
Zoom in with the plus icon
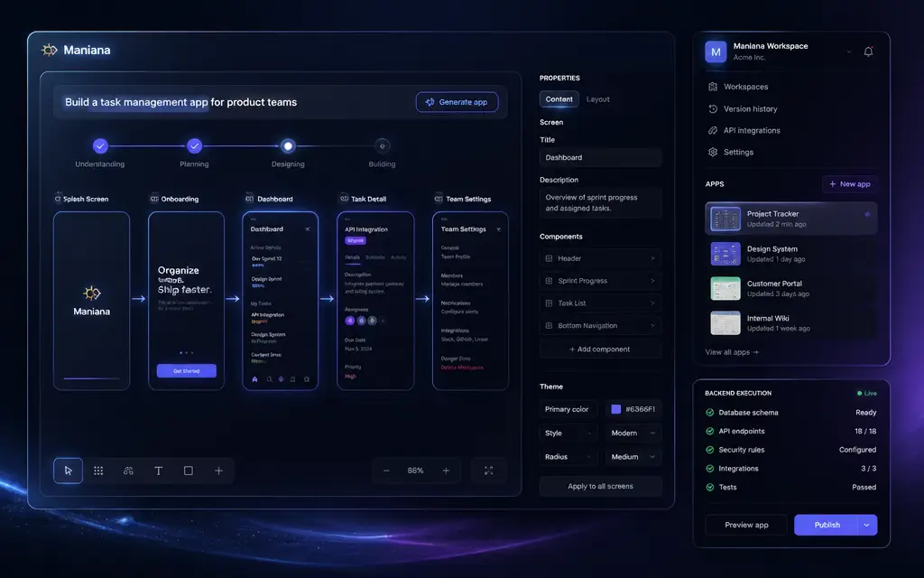point(446,471)
